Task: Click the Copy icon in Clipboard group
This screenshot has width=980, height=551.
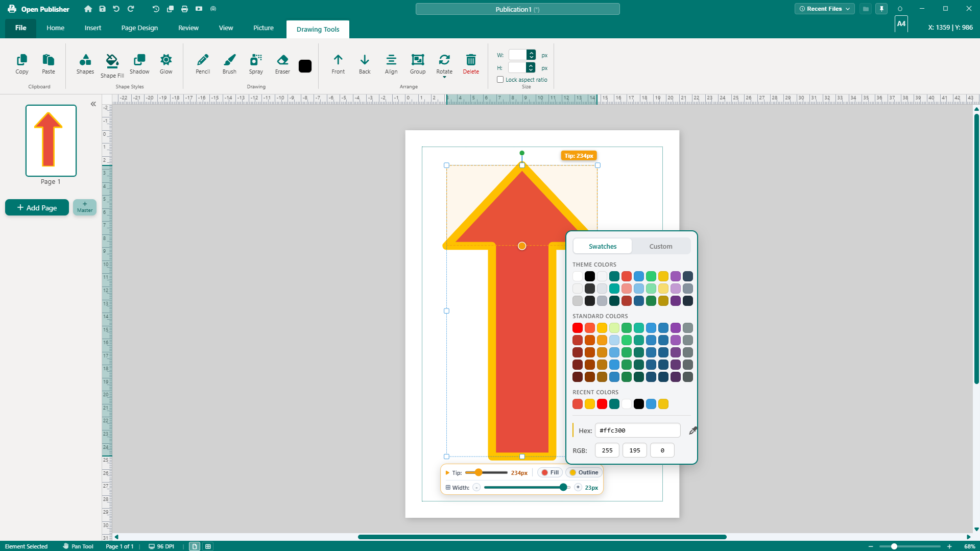Action: pos(22,60)
